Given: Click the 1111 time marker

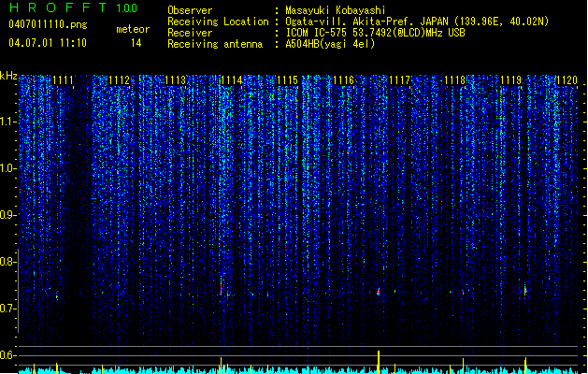Looking at the screenshot, I should point(63,80).
